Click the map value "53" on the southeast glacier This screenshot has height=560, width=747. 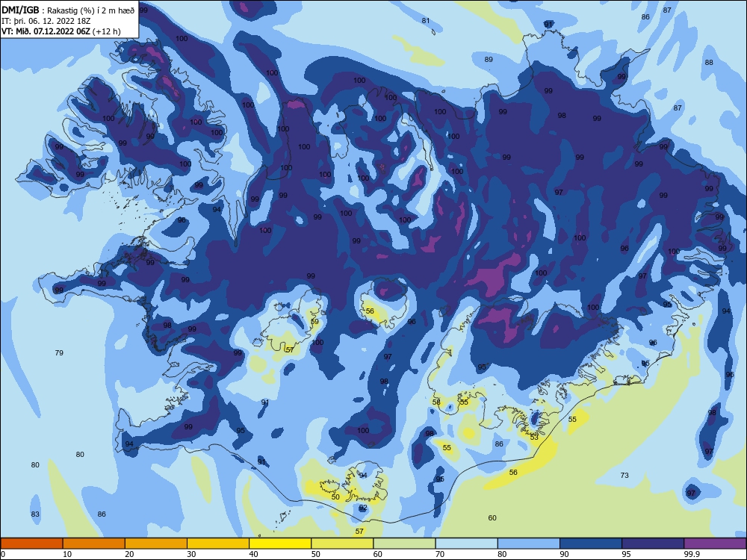pos(534,437)
